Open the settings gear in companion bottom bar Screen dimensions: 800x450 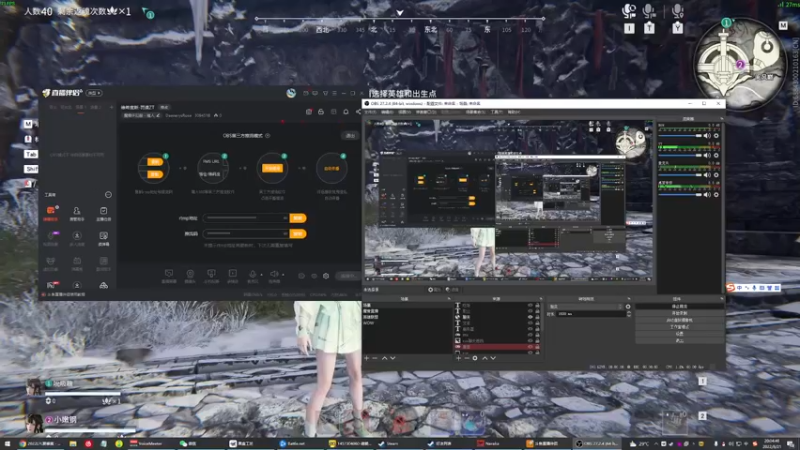coord(326,276)
